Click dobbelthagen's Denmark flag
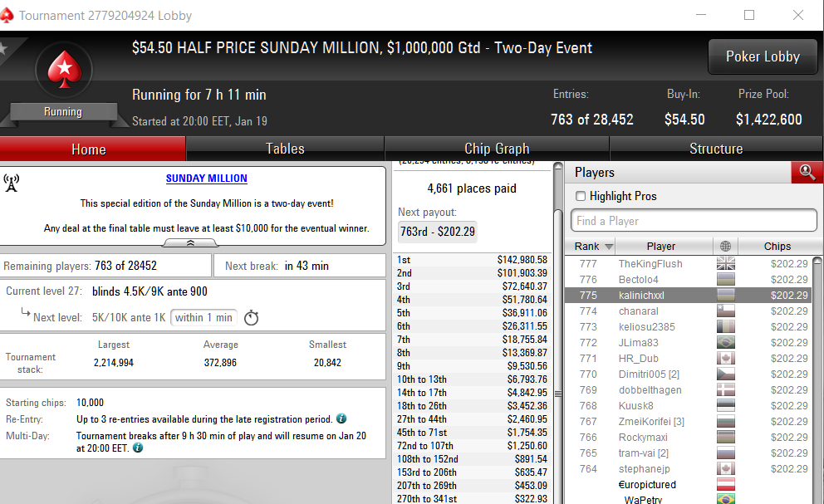This screenshot has height=504, width=824. pos(726,390)
